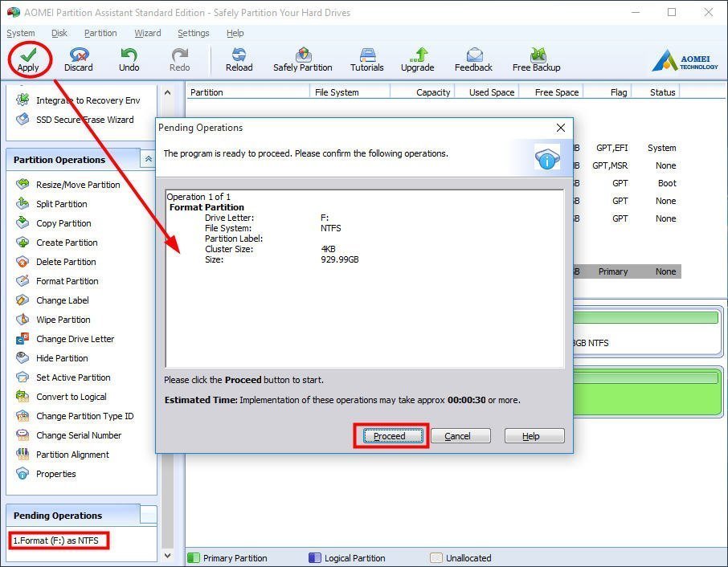Select Format Partition operation

click(57, 281)
